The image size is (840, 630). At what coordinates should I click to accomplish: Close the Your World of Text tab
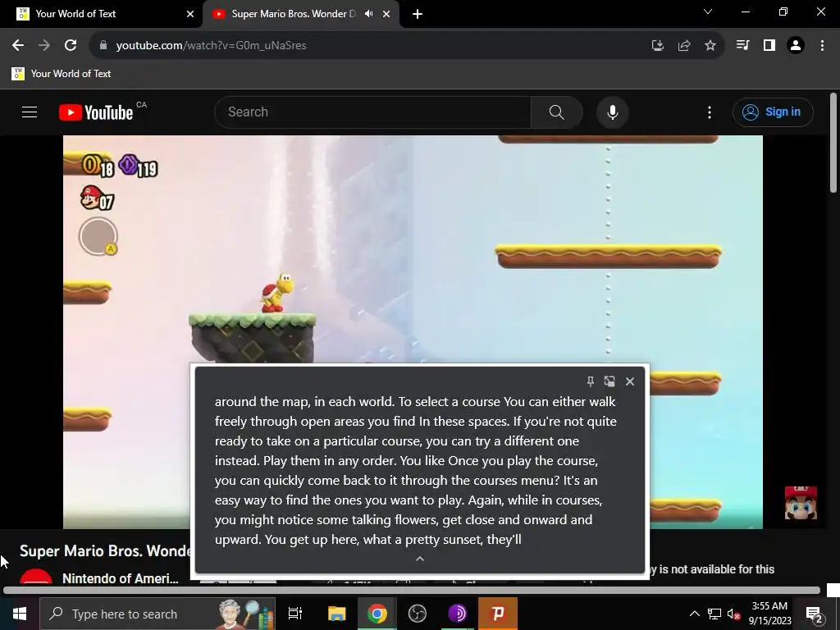(190, 14)
